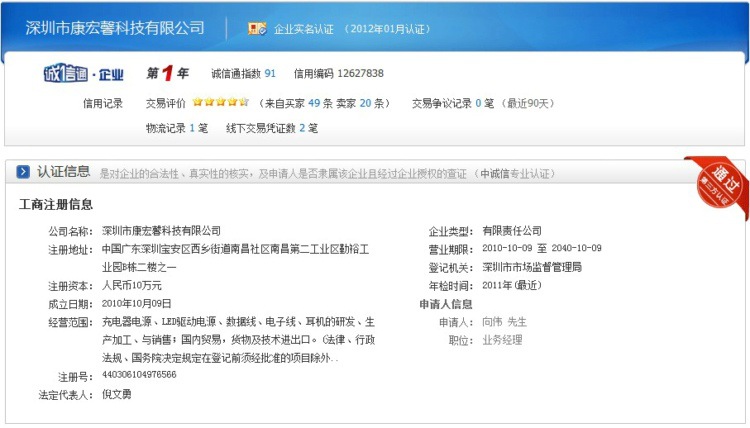Image resolution: width=750 pixels, height=428 pixels.
Task: Click the 登记机关 value 深圳市市场监督管理局
Action: point(532,267)
